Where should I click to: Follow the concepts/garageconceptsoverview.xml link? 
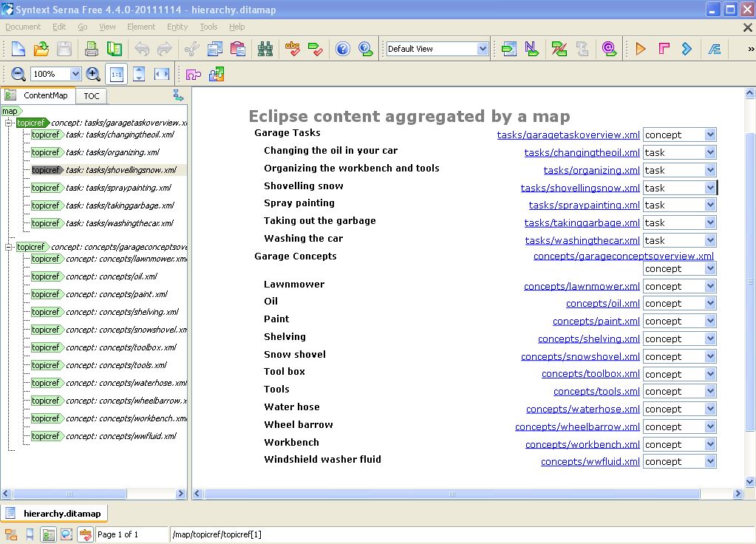click(624, 256)
